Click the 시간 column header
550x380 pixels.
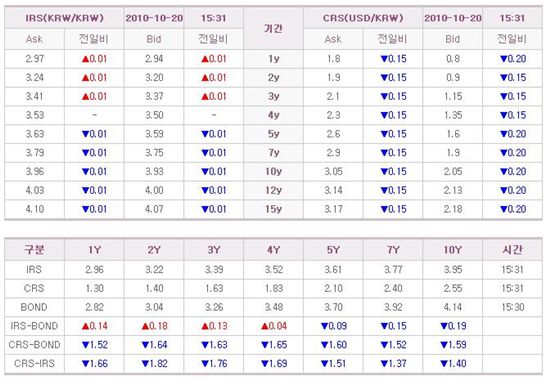click(512, 249)
